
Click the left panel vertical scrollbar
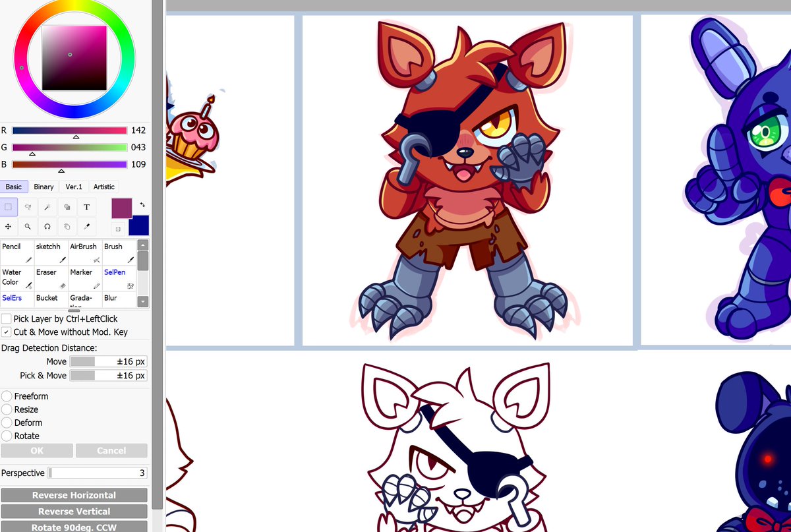coord(157,254)
